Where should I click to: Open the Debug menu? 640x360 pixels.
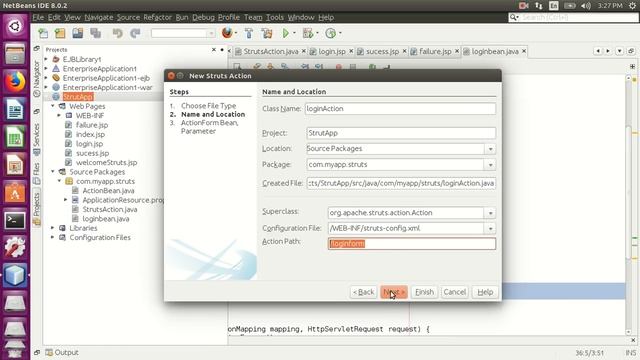[x=203, y=17]
